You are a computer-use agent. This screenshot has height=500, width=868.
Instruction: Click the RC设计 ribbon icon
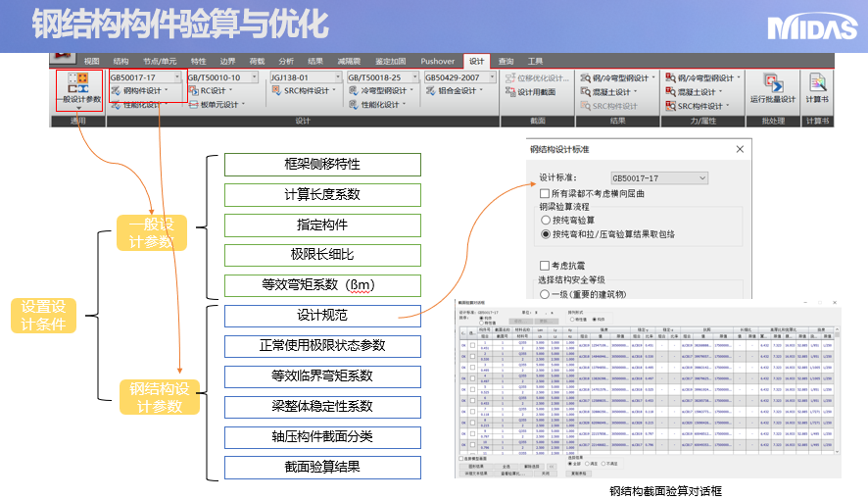pos(214,91)
